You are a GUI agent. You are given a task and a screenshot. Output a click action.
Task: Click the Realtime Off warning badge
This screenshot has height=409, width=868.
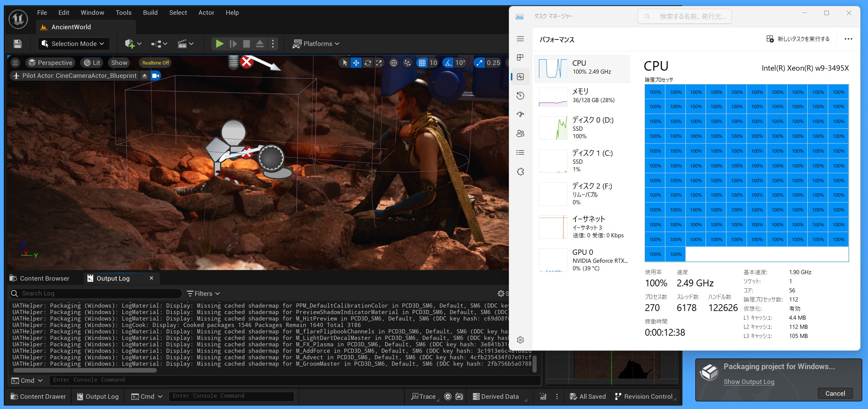[156, 63]
